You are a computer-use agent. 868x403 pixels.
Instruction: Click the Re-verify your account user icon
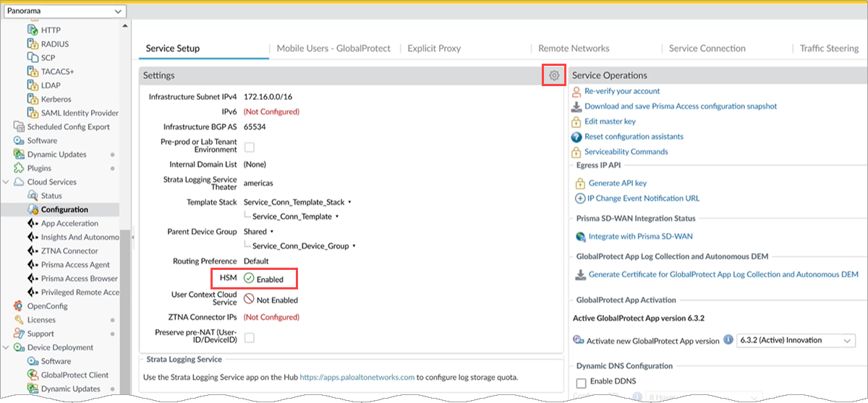[576, 91]
